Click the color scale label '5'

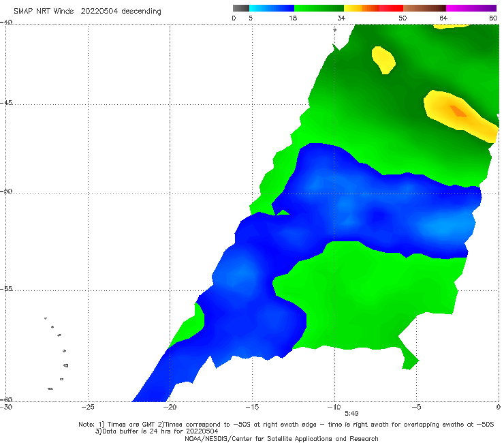pyautogui.click(x=251, y=18)
